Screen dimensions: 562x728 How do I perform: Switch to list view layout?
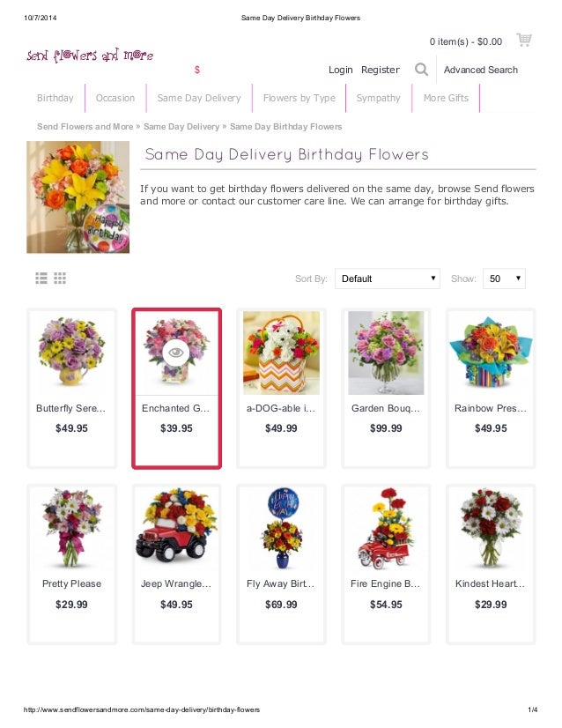tap(41, 279)
